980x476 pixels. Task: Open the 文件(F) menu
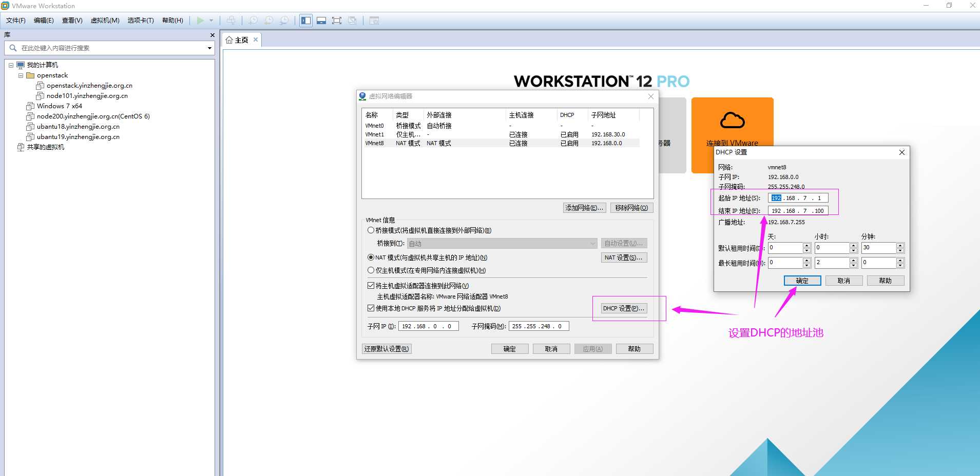point(16,21)
